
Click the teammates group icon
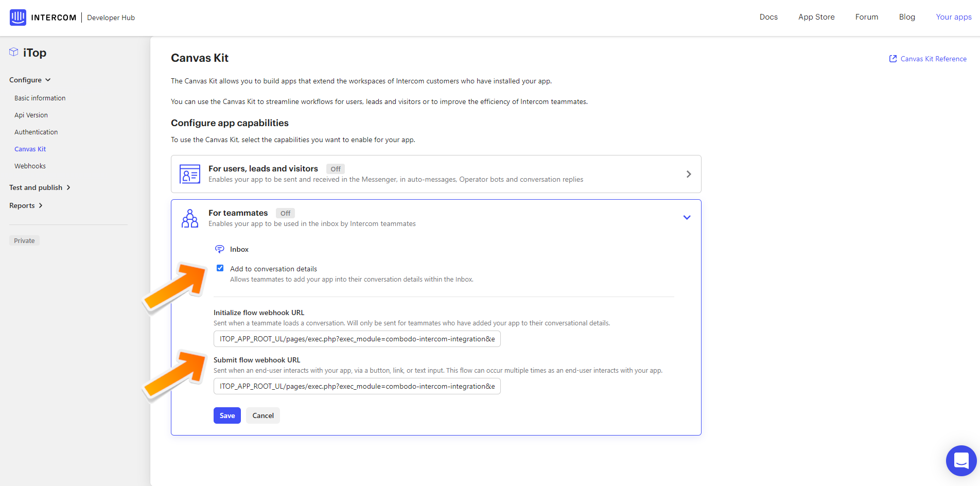pos(189,218)
